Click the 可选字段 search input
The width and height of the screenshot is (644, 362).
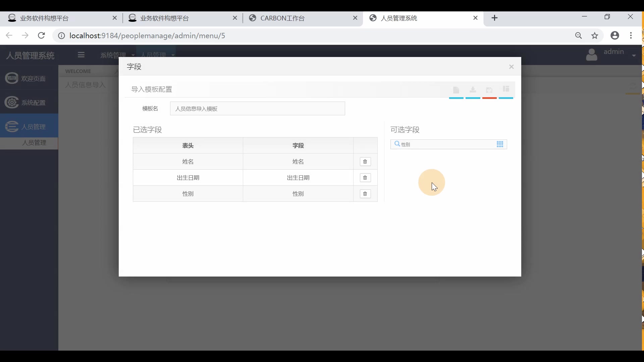pos(449,144)
